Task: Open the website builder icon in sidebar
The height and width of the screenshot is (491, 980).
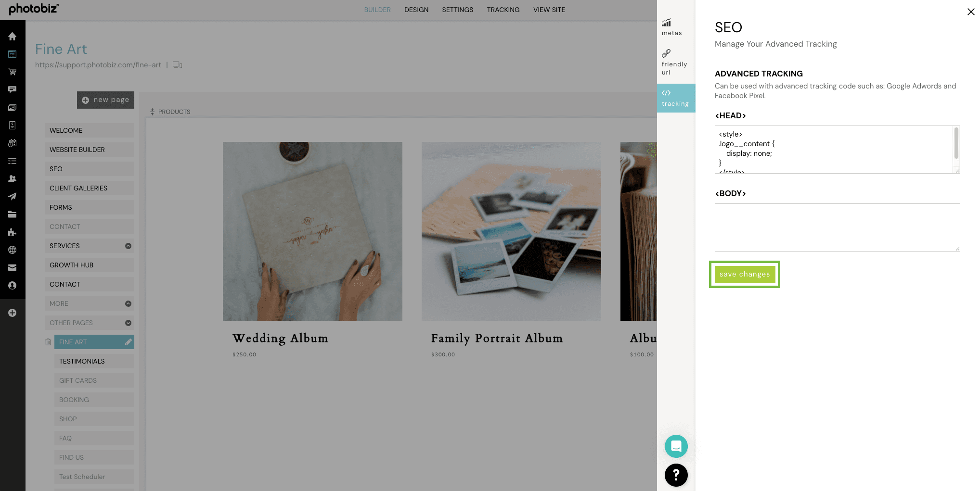Action: [x=13, y=54]
